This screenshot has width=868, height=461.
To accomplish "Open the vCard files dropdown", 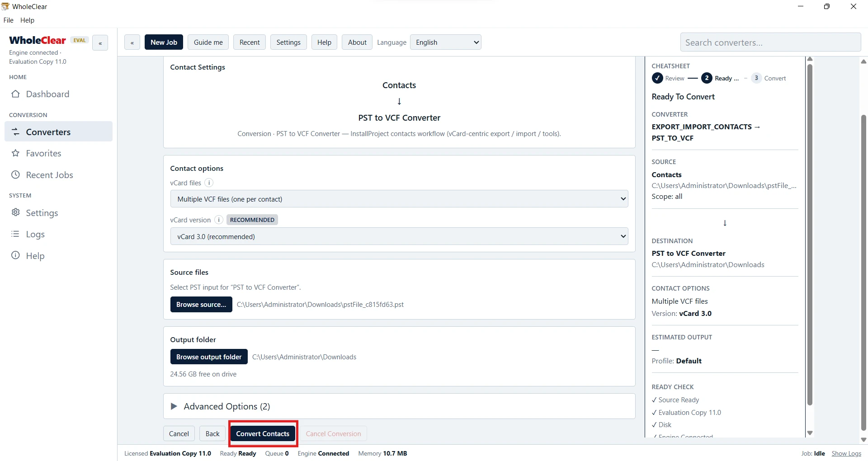I will point(399,199).
